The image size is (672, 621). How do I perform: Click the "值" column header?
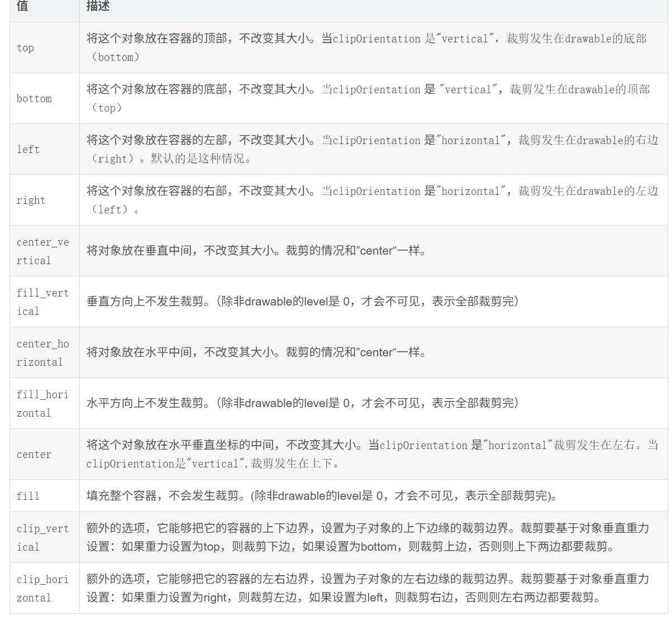pos(22,7)
